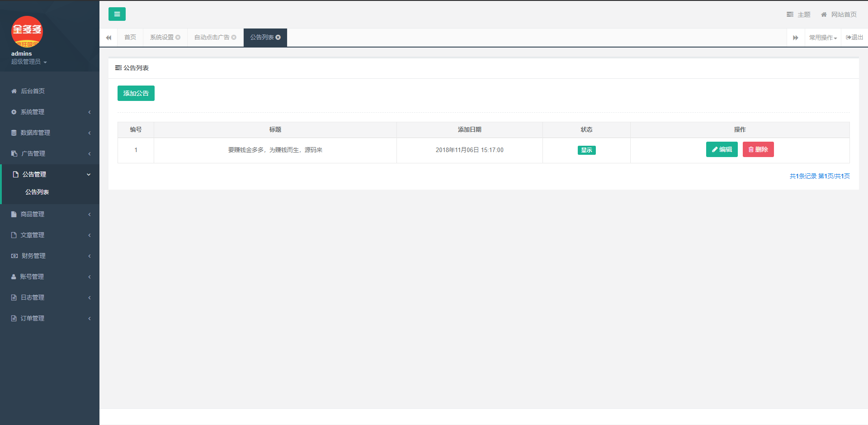Close the 系统设置 tab via its x icon
868x425 pixels.
coord(178,38)
